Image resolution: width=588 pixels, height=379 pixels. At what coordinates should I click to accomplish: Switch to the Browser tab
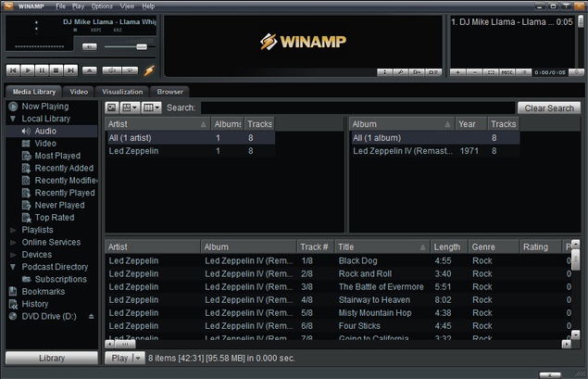[x=169, y=92]
